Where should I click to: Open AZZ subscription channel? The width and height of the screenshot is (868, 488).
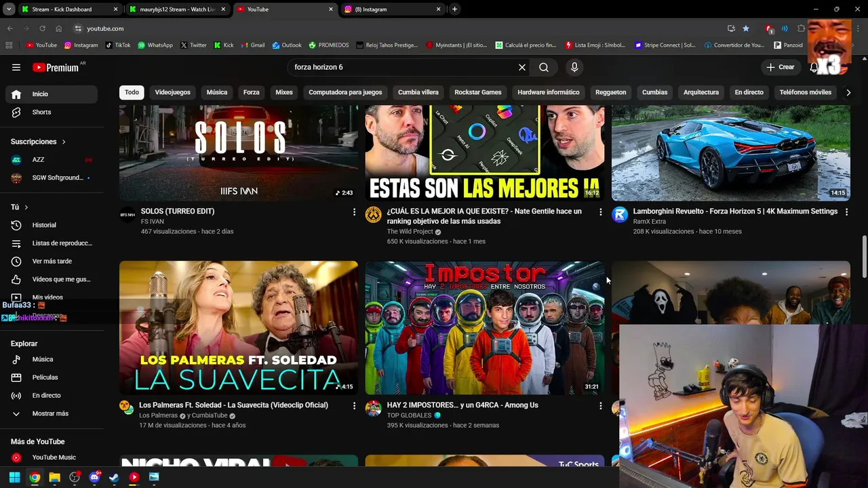[x=52, y=160]
